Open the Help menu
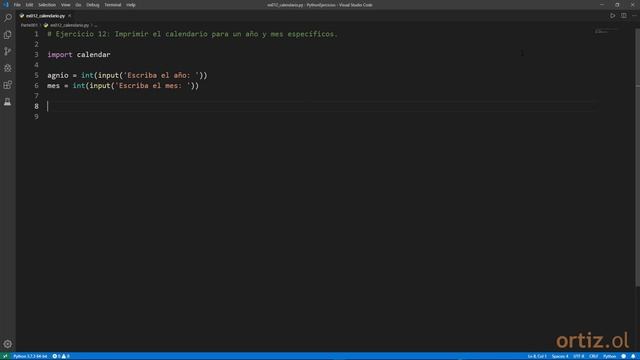640x360 pixels. click(x=131, y=5)
